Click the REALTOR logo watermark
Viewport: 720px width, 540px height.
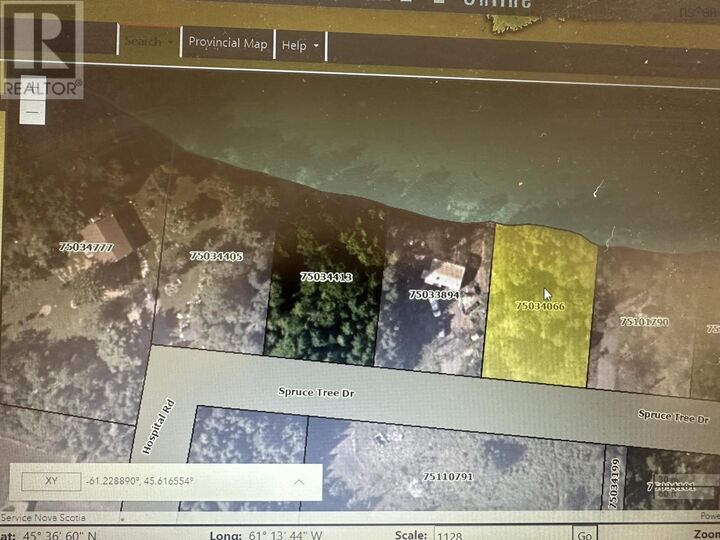coord(42,50)
